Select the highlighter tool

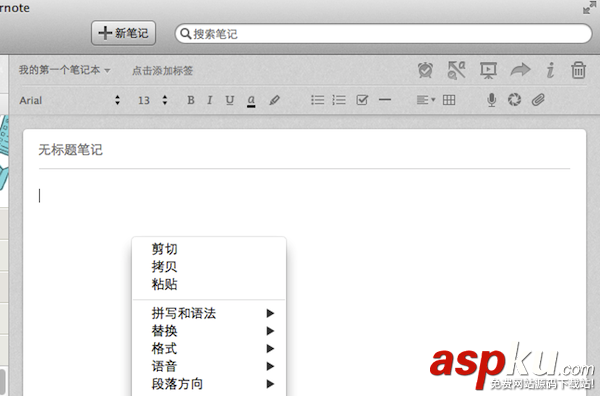(x=274, y=100)
